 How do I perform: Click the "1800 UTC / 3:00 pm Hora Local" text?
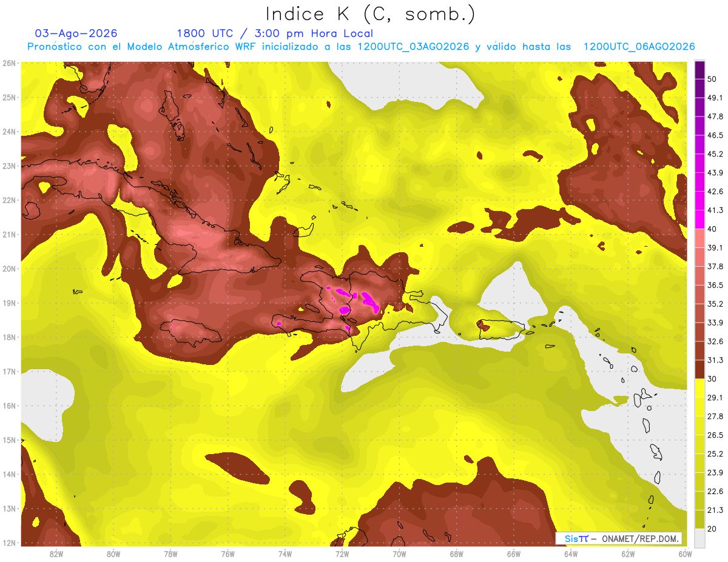click(275, 33)
